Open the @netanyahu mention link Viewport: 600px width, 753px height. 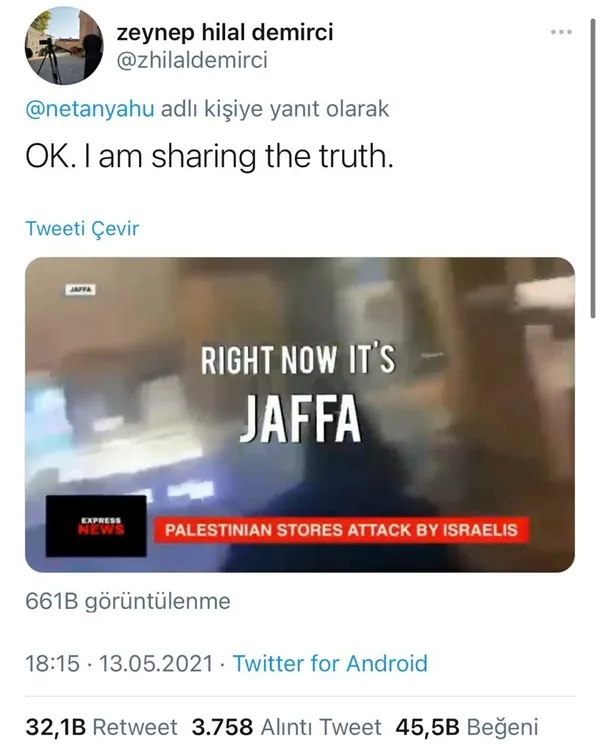click(x=90, y=109)
